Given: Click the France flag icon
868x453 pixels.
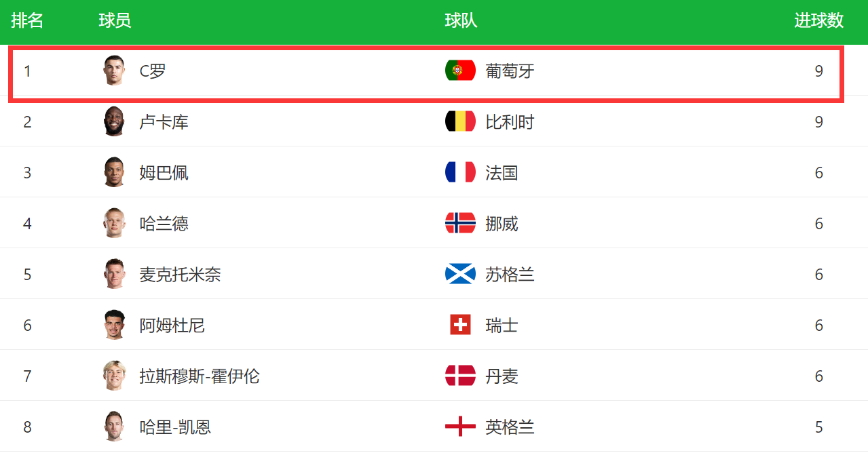Looking at the screenshot, I should 460,172.
